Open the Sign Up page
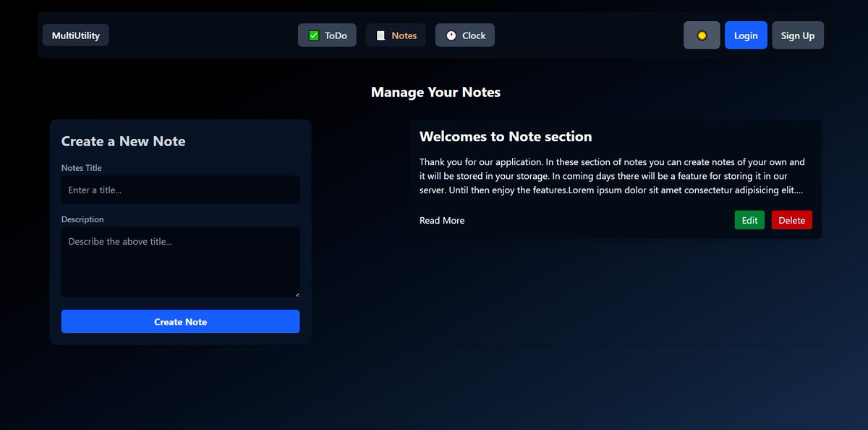 coord(798,35)
